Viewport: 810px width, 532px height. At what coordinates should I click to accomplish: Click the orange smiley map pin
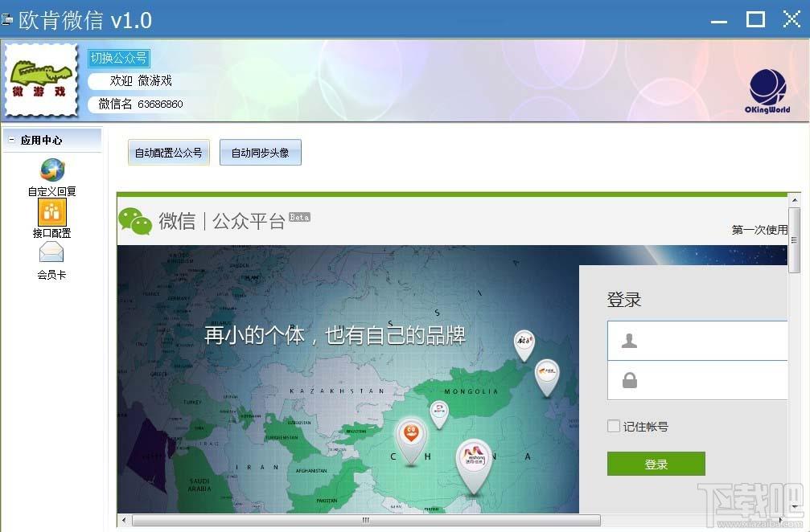(411, 441)
